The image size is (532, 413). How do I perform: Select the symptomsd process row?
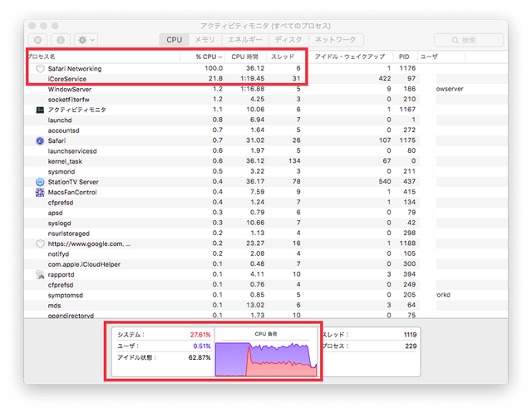pos(266,295)
